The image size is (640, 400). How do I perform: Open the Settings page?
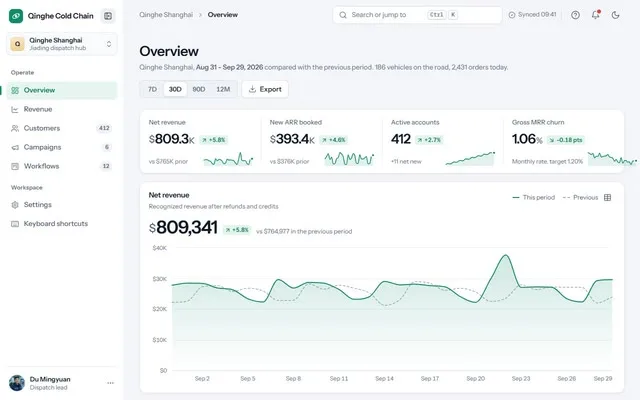62,204
